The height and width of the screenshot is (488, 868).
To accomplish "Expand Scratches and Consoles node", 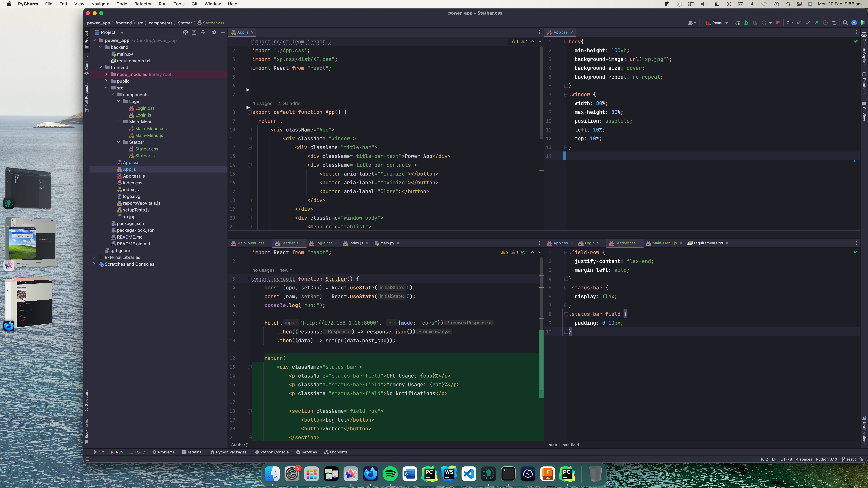I will pos(94,264).
